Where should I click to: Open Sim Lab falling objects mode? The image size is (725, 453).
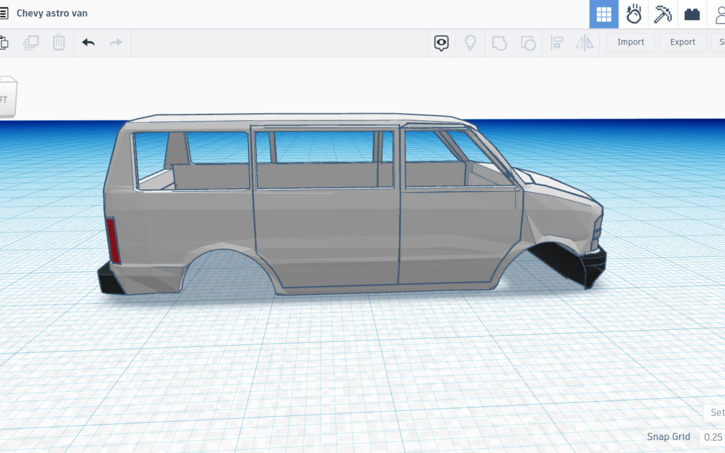tap(633, 14)
